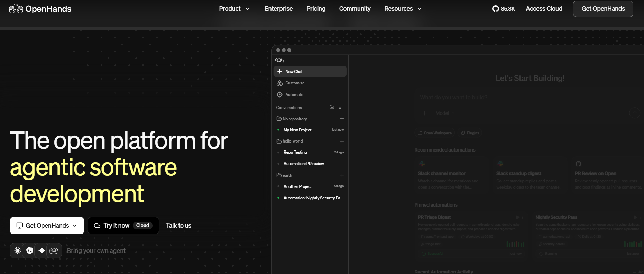Click the OpenHands hands agent icon

coord(54,250)
